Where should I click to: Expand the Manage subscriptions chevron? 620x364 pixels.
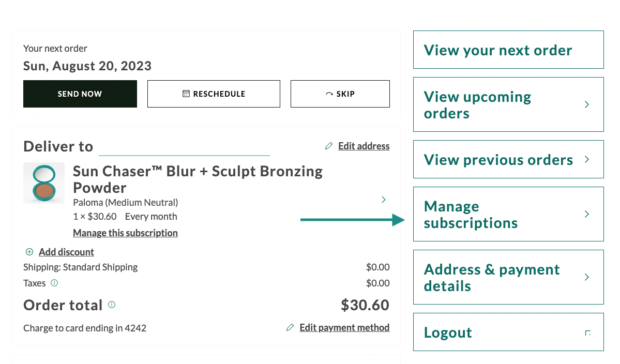pos(586,214)
